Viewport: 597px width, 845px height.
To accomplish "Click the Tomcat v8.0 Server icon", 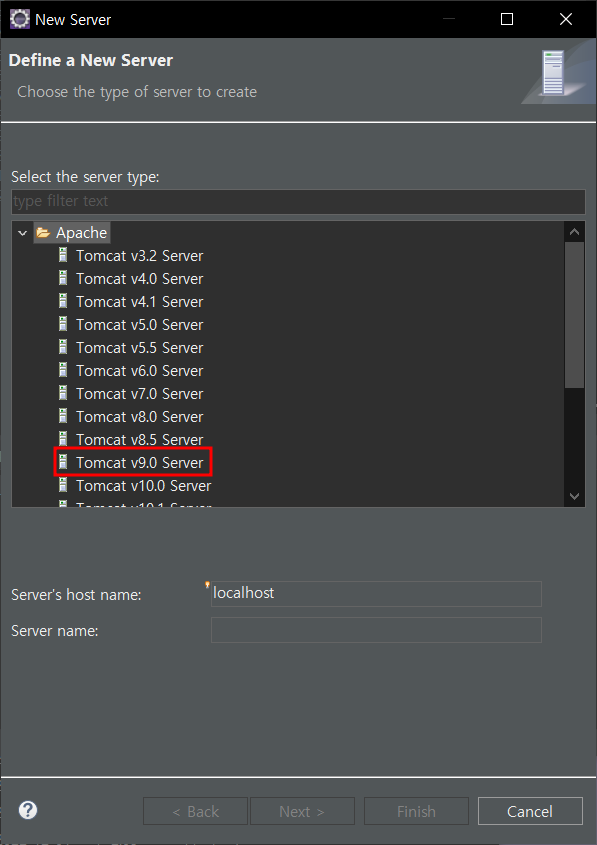I will 63,416.
